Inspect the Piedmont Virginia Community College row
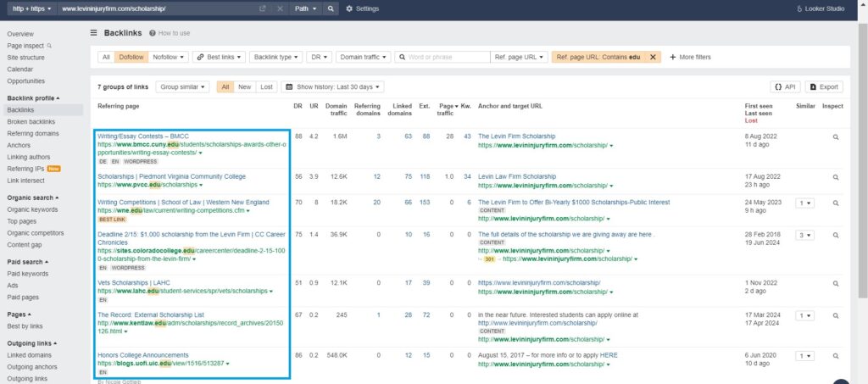 tap(836, 177)
